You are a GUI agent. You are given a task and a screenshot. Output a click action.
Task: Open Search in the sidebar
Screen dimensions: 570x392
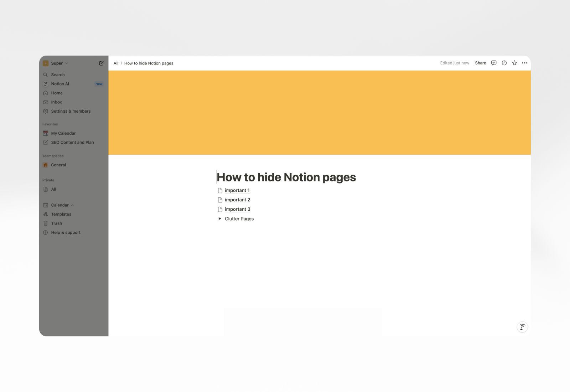[58, 75]
